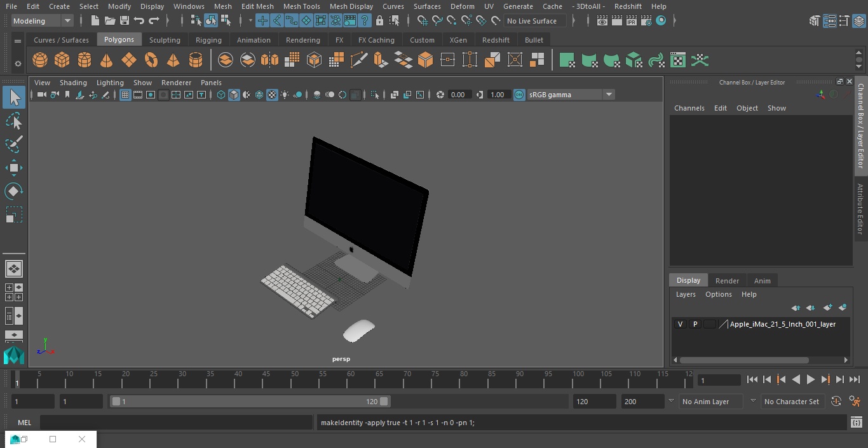Image resolution: width=868 pixels, height=448 pixels.
Task: Open the layer editor Options menu
Action: pos(719,294)
